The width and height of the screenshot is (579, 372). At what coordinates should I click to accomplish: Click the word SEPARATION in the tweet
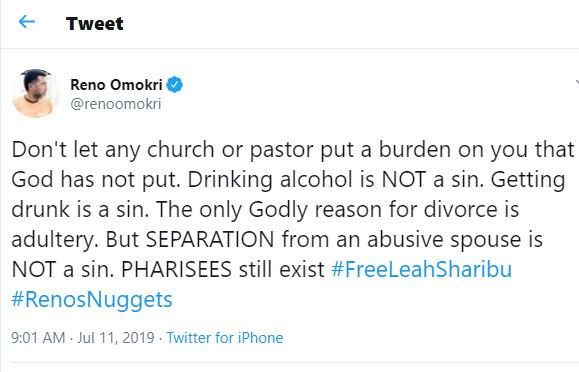pos(210,239)
